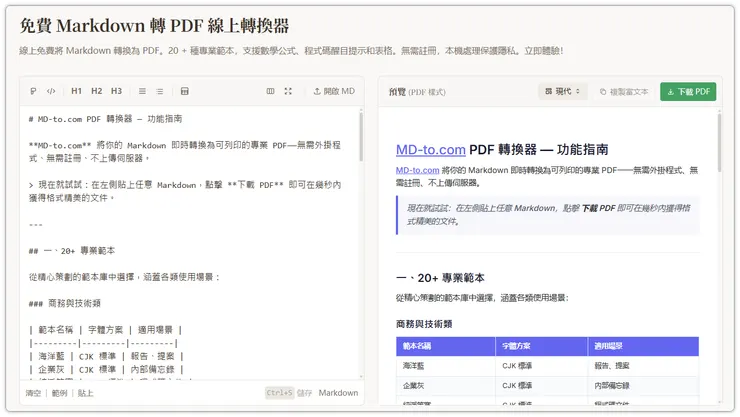The width and height of the screenshot is (740, 417).
Task: Open the MD-to.com link in the preview heading
Action: point(430,150)
